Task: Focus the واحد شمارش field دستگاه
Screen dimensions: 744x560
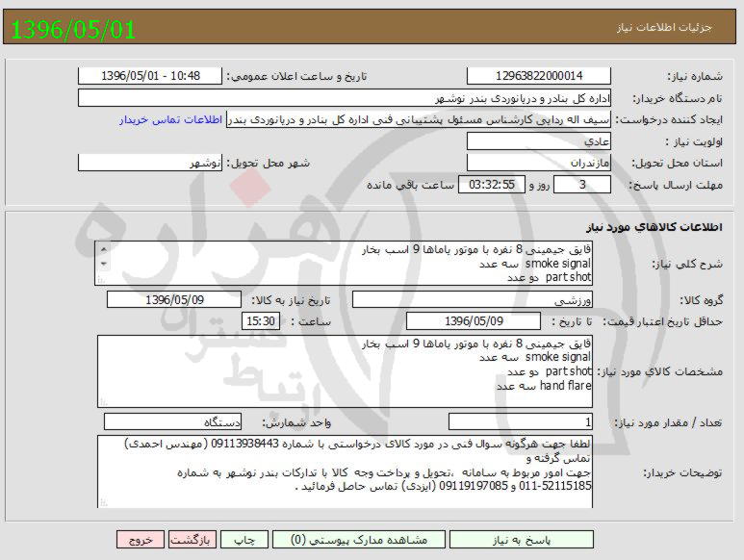Action: point(171,421)
